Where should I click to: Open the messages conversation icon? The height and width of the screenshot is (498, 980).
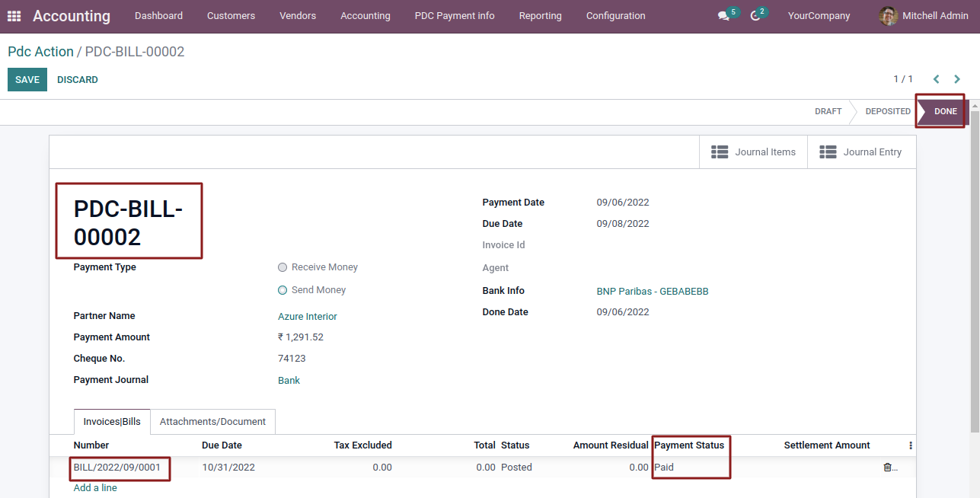pos(723,16)
